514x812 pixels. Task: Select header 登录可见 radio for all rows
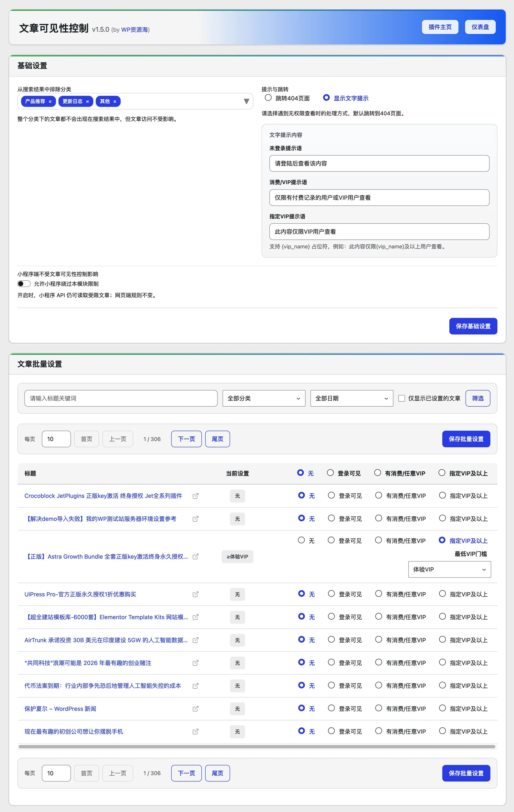click(x=330, y=473)
